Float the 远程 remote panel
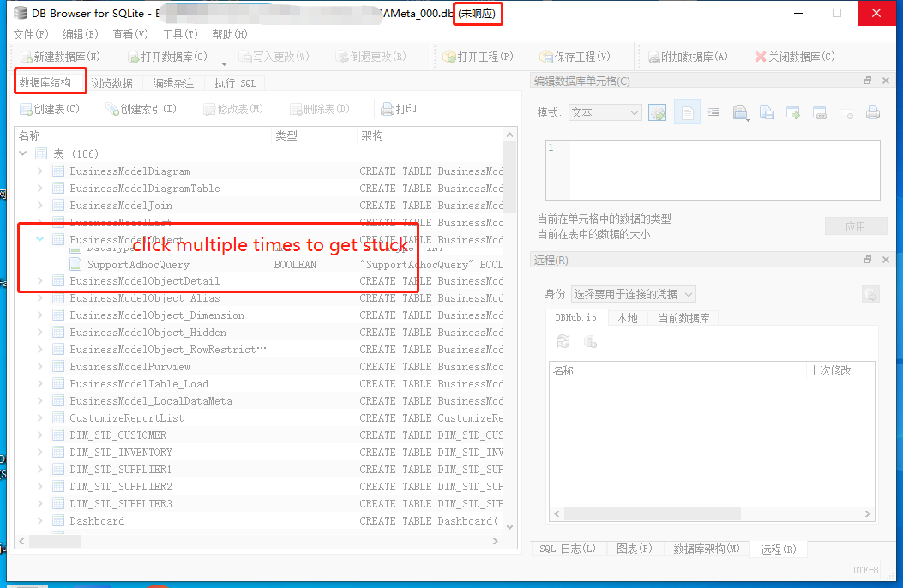Image resolution: width=903 pixels, height=588 pixels. tap(868, 260)
